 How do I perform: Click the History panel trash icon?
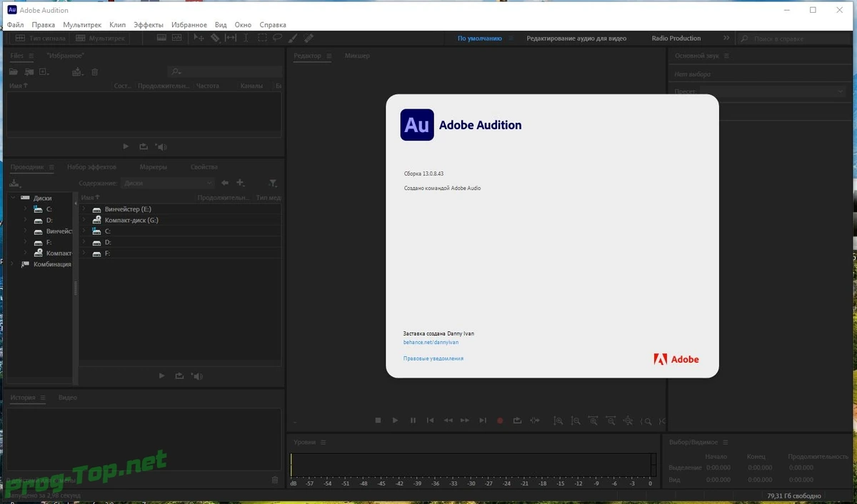pyautogui.click(x=275, y=481)
